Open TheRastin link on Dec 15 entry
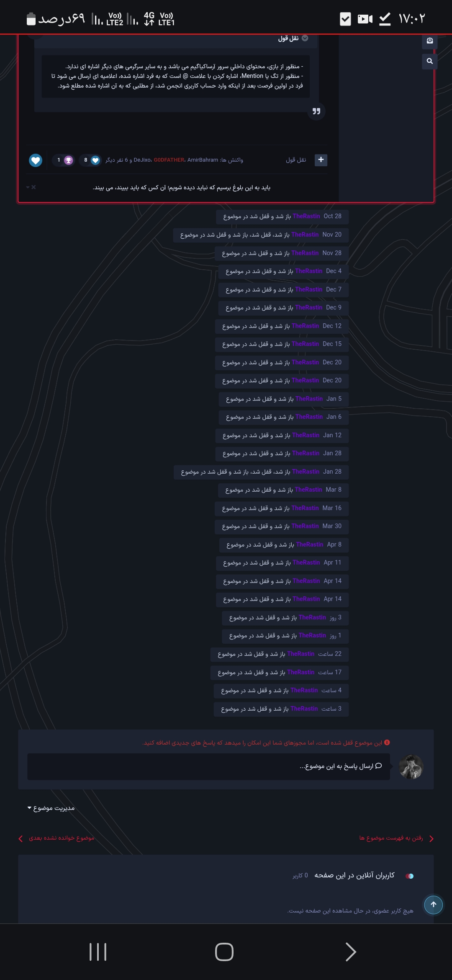Screen dimensions: 452x980 tap(306, 344)
